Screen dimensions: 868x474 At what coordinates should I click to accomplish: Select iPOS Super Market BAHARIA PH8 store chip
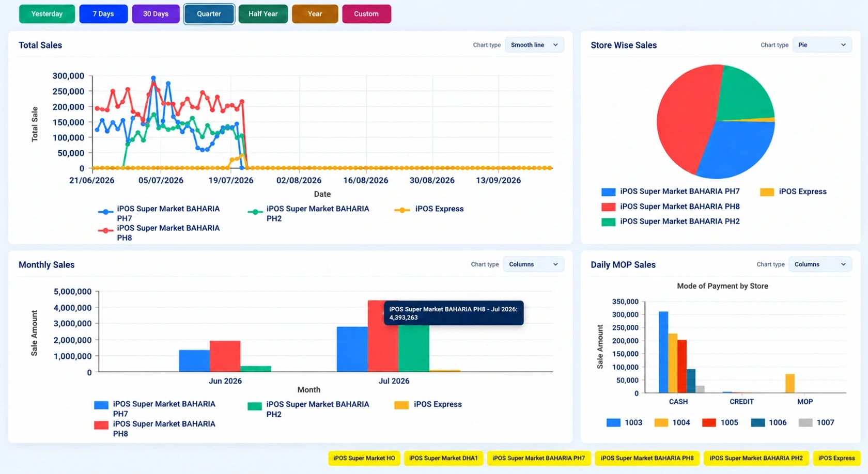647,458
